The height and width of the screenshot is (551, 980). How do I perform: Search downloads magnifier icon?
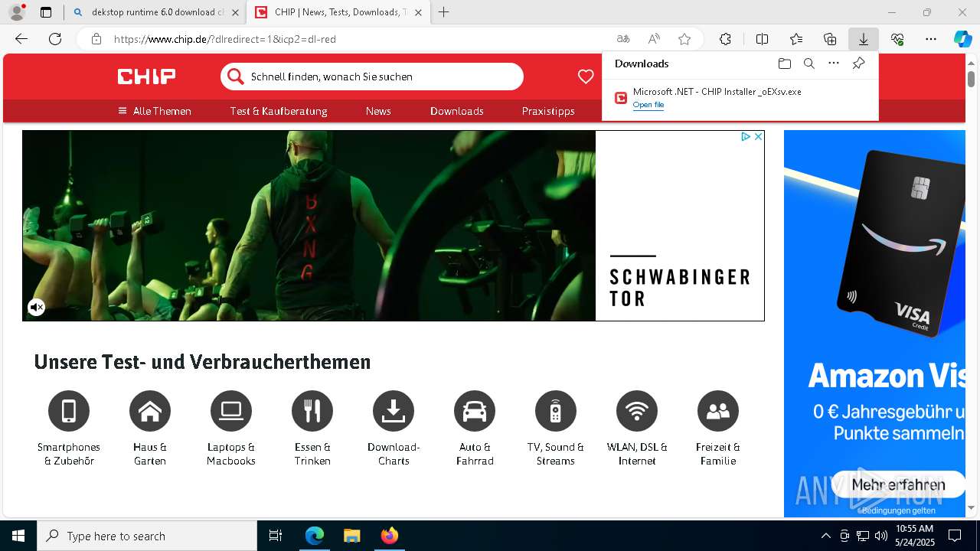[x=808, y=64]
